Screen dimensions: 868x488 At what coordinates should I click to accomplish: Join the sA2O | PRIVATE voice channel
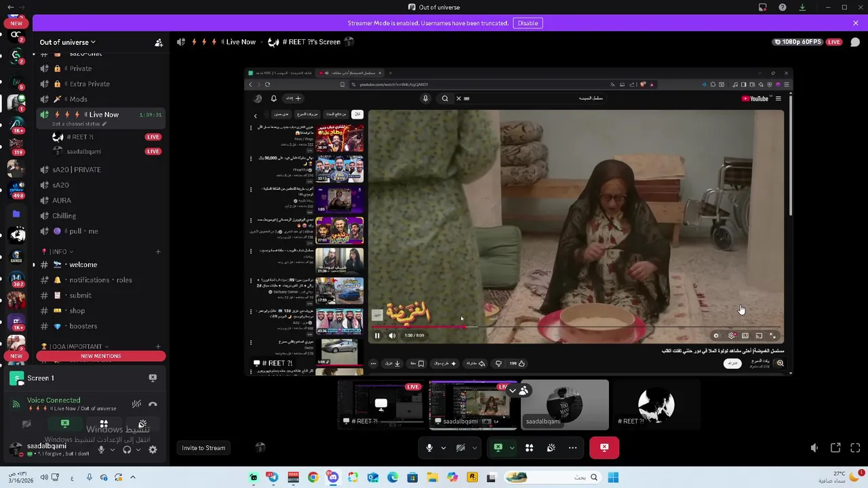pyautogui.click(x=102, y=169)
